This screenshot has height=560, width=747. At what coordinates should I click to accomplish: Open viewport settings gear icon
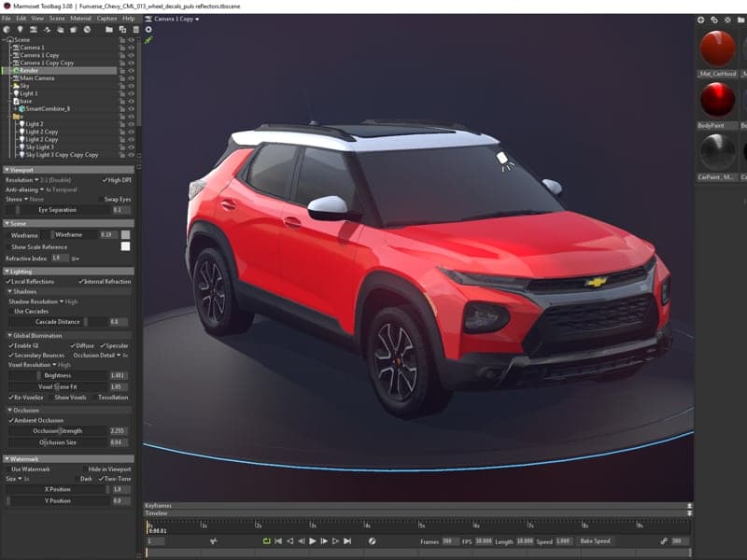tap(148, 30)
